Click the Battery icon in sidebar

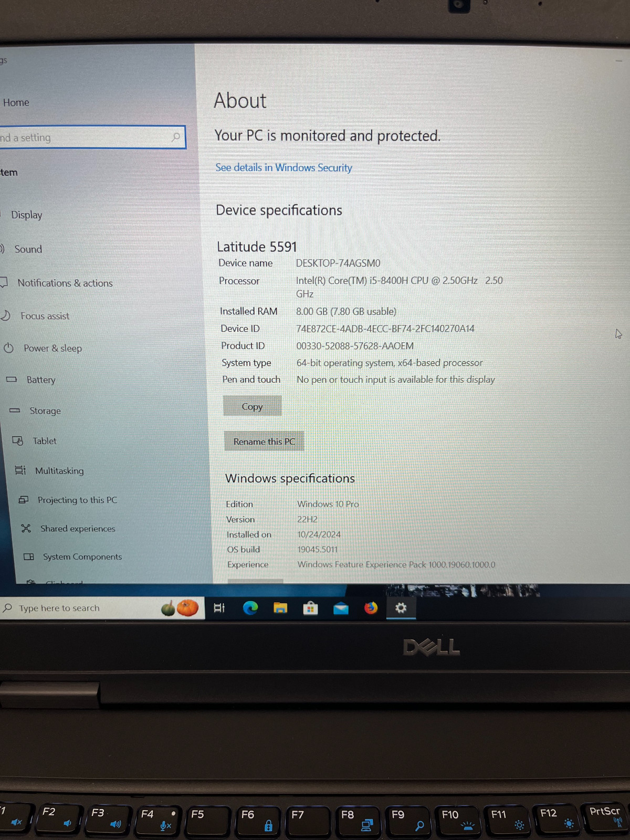pos(12,379)
